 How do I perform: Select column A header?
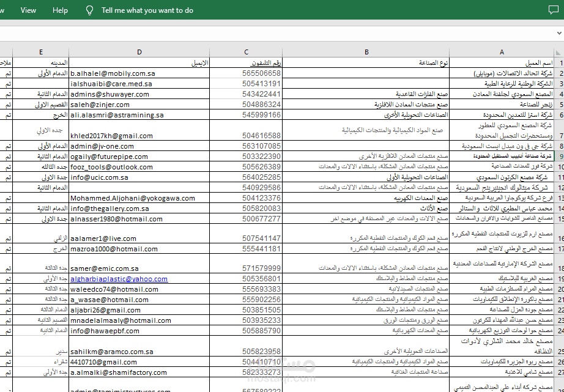point(502,53)
